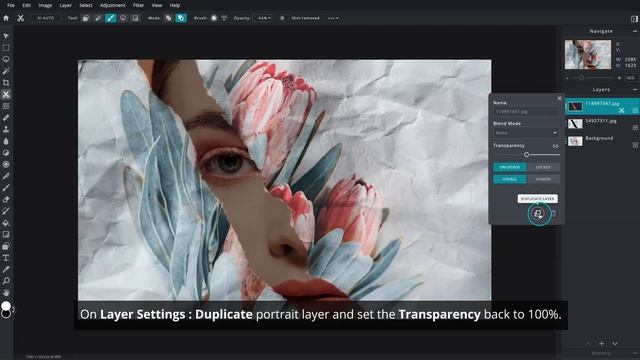The image size is (640, 360).
Task: Switch Mode to remove
Action: click(181, 18)
